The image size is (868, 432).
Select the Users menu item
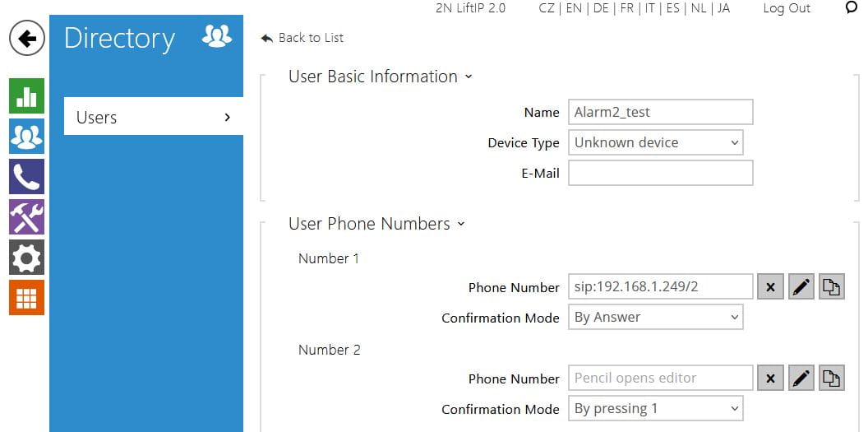coord(154,116)
